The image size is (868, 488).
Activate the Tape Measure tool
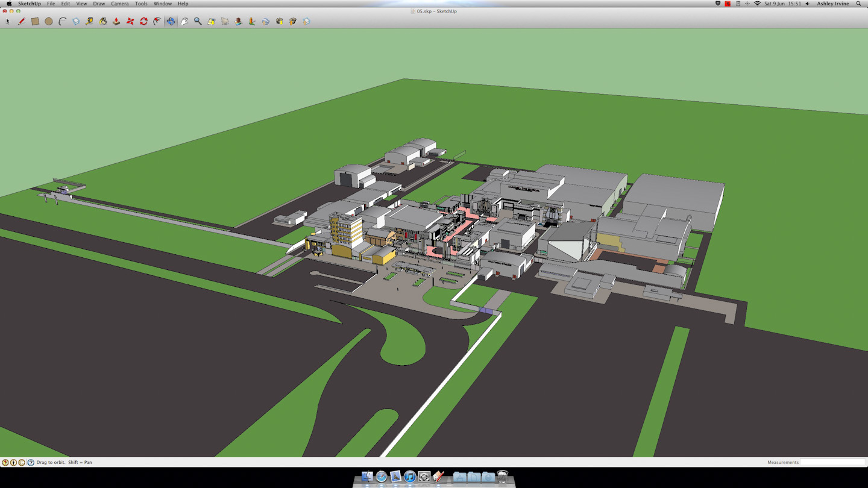click(x=89, y=21)
